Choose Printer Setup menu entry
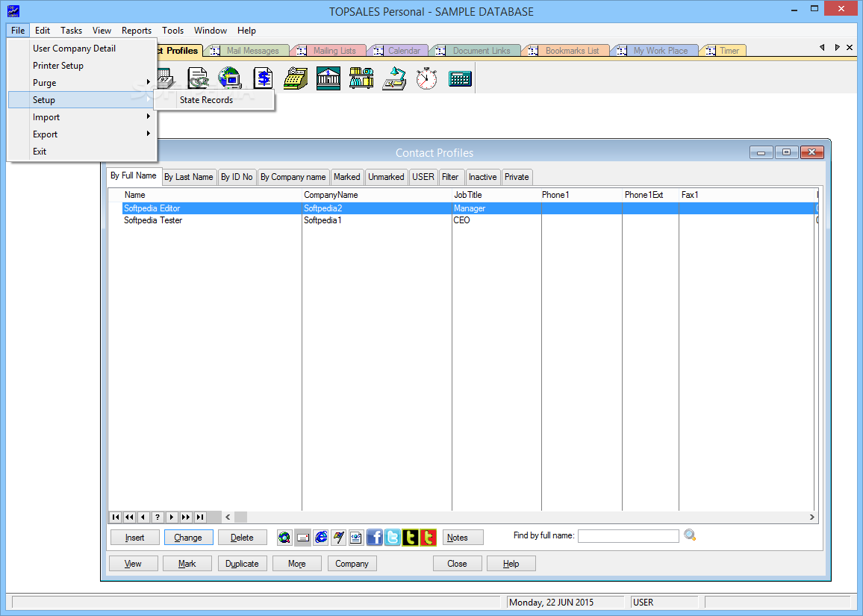The height and width of the screenshot is (616, 863). coord(83,66)
